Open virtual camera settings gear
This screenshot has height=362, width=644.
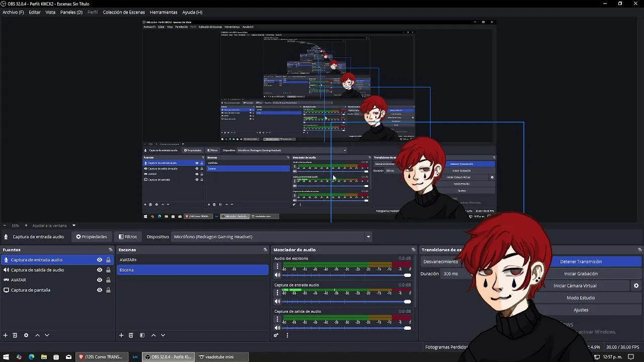point(636,286)
